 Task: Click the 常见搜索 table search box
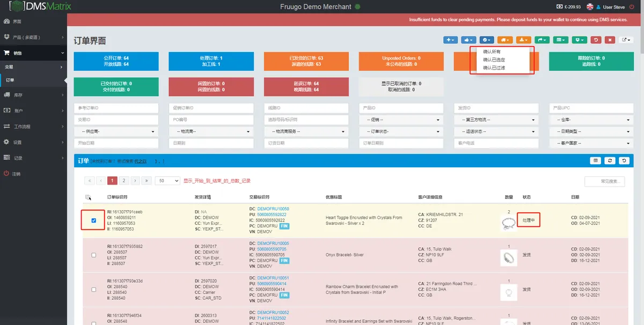pyautogui.click(x=605, y=182)
